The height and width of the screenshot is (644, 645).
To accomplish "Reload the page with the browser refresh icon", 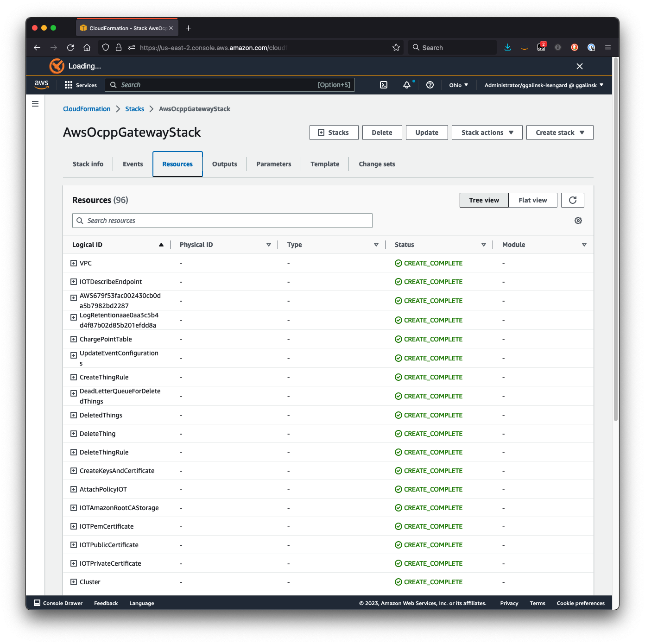I will pyautogui.click(x=70, y=47).
